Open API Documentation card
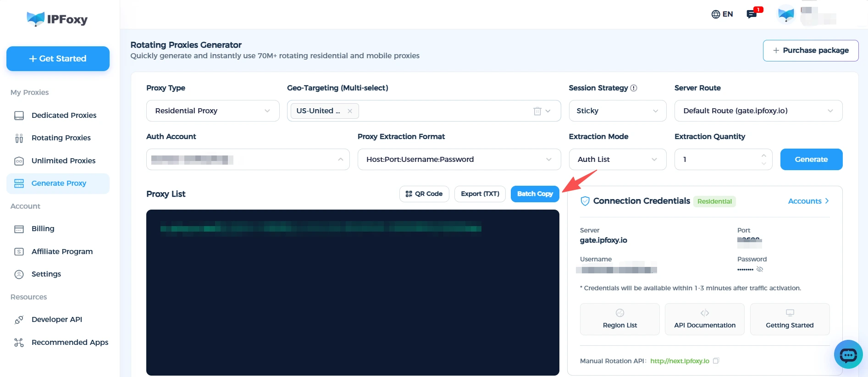Image resolution: width=868 pixels, height=377 pixels. (705, 319)
